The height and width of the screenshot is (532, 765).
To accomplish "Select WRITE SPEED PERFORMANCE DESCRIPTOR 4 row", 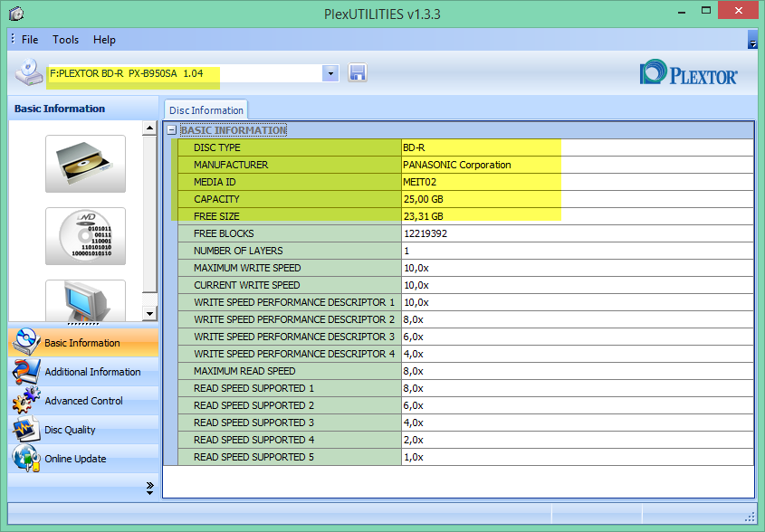I will pyautogui.click(x=466, y=354).
